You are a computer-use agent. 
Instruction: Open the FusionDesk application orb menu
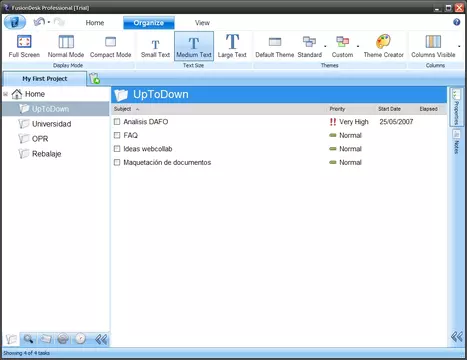click(15, 22)
